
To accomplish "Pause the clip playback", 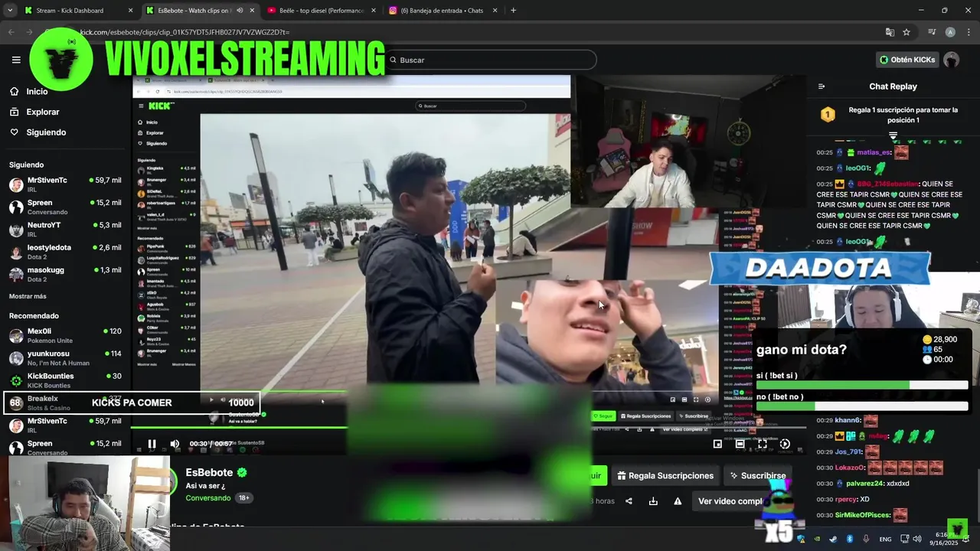I will tap(152, 444).
